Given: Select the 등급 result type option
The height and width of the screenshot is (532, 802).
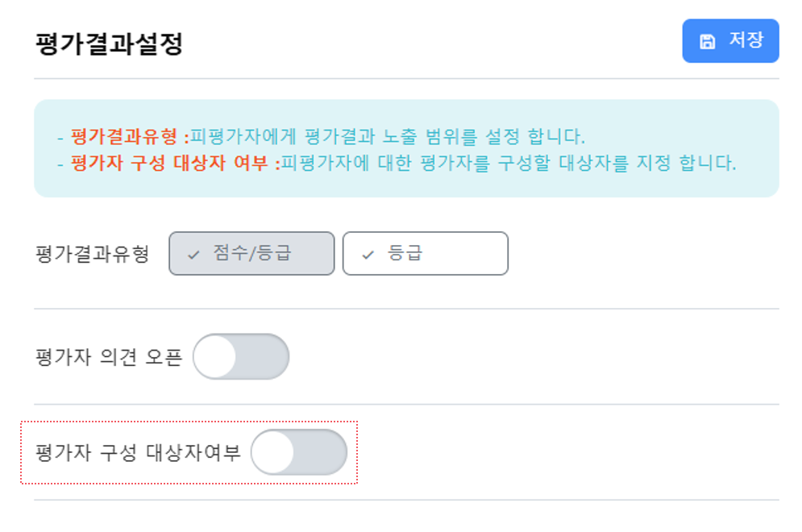Looking at the screenshot, I should tap(426, 254).
